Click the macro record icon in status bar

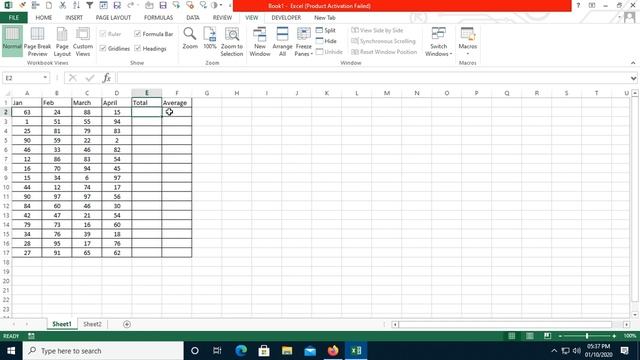pyautogui.click(x=31, y=336)
